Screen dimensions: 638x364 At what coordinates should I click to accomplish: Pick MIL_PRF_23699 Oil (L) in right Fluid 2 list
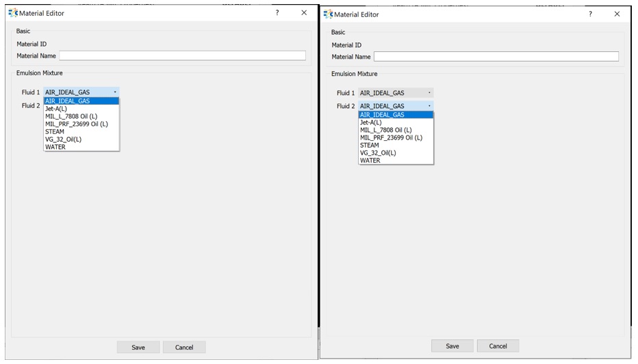391,138
